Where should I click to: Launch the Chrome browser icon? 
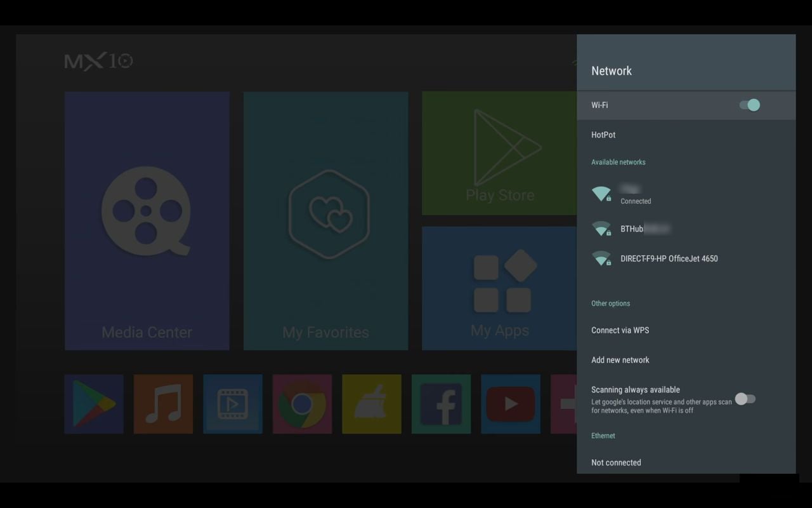tap(302, 404)
